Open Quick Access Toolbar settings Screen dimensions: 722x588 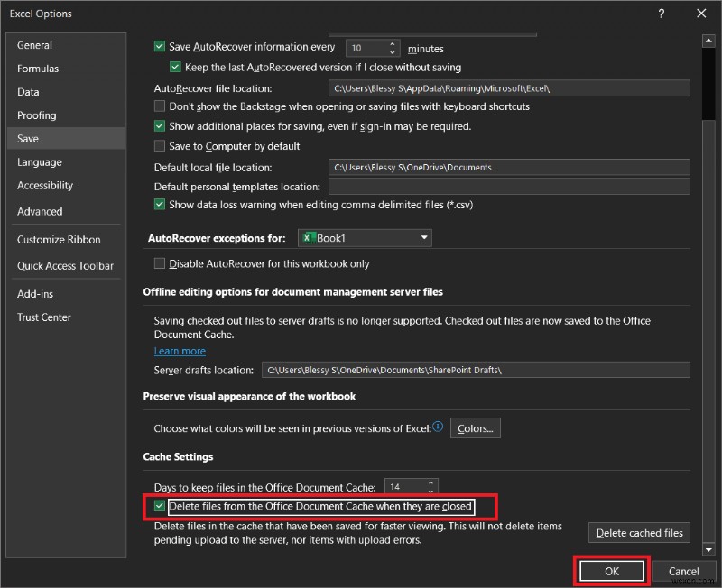[65, 266]
